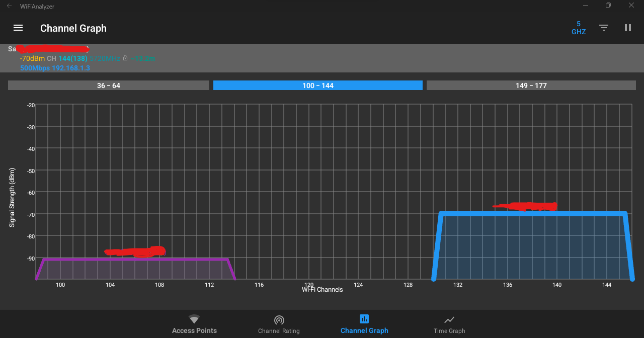Screen dimensions: 644x338
Task: Toggle the band to 2.4 GHz
Action: click(578, 28)
